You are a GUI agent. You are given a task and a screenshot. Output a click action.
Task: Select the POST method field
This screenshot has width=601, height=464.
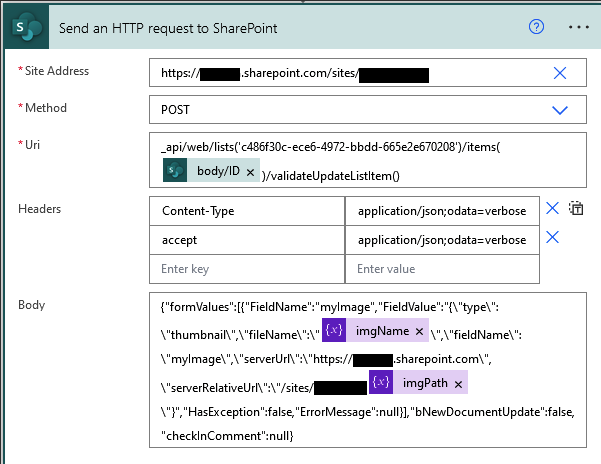pos(368,110)
